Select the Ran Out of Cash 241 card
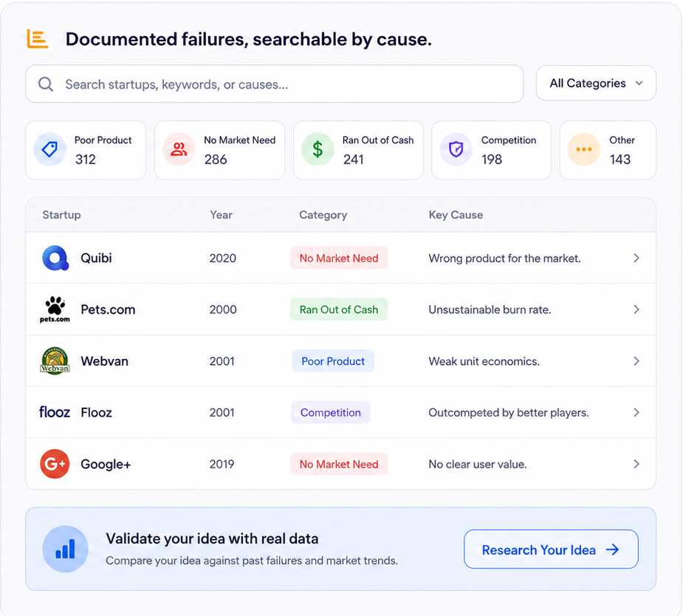Viewport: 683px width, 616px height. pos(358,150)
